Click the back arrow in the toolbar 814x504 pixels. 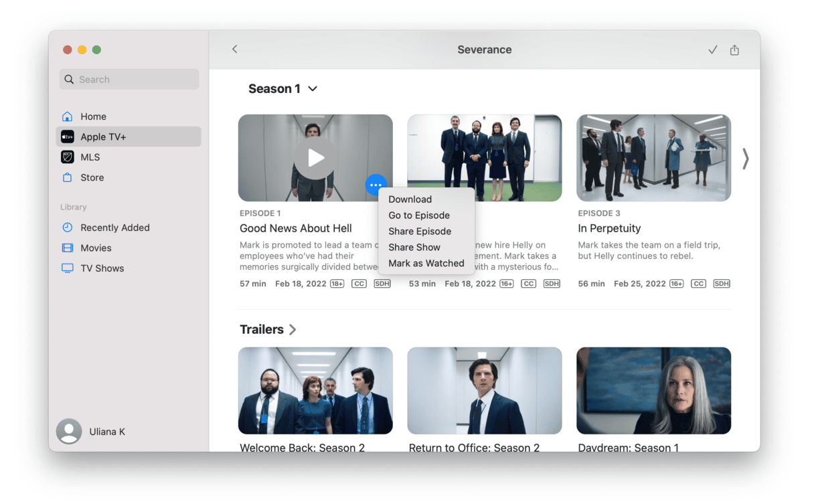235,50
